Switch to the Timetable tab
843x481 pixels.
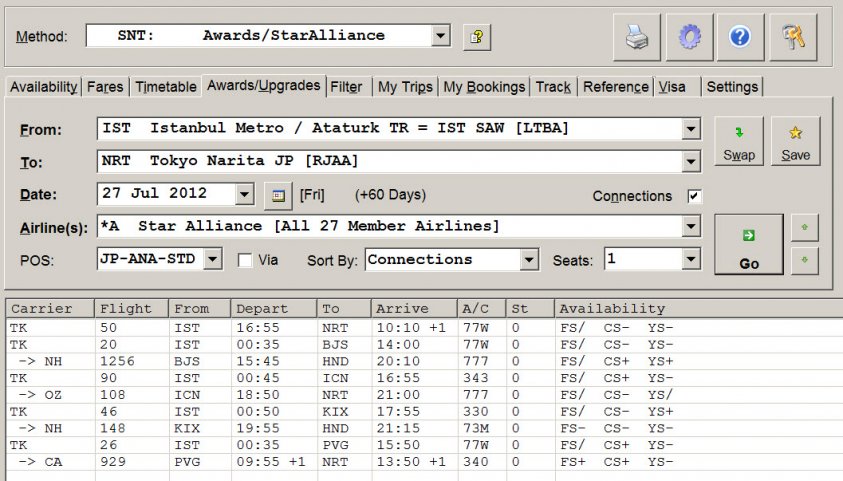(x=166, y=87)
